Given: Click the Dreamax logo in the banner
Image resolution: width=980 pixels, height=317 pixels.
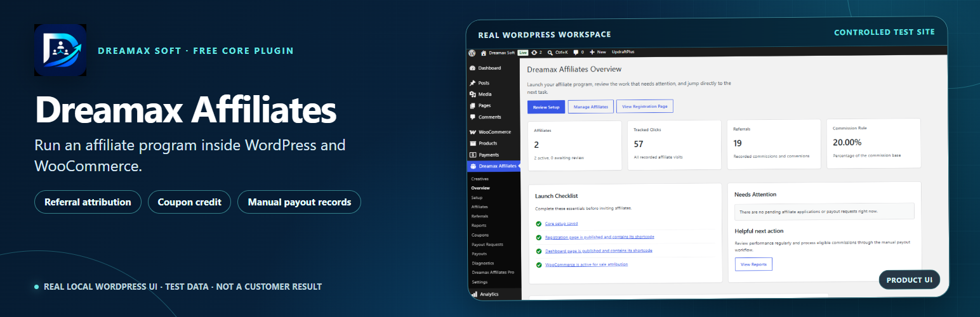Looking at the screenshot, I should 60,51.
